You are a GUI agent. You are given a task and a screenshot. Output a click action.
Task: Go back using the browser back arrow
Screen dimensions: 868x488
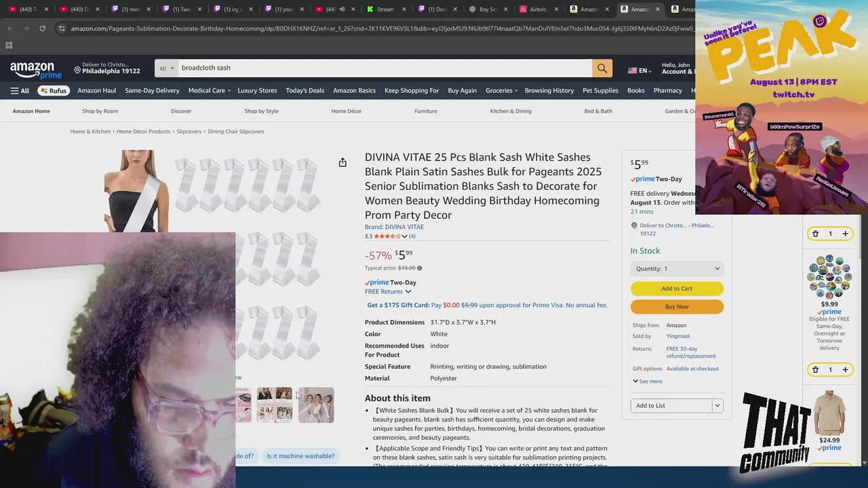pos(9,28)
